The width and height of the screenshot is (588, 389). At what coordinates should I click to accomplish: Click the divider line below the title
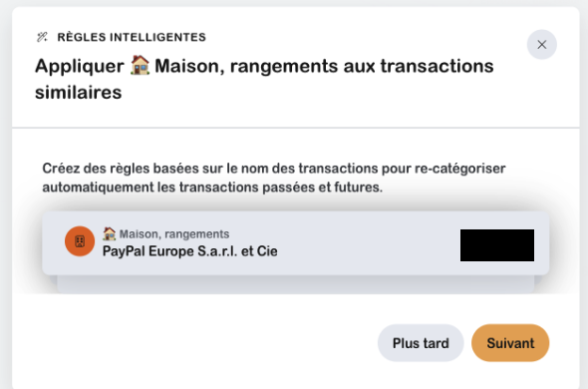(296, 128)
